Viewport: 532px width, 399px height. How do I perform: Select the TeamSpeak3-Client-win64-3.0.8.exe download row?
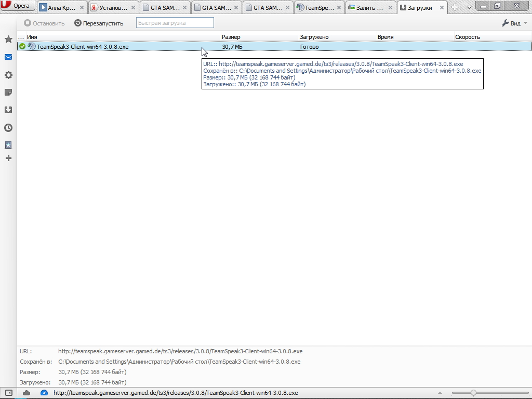pyautogui.click(x=274, y=46)
